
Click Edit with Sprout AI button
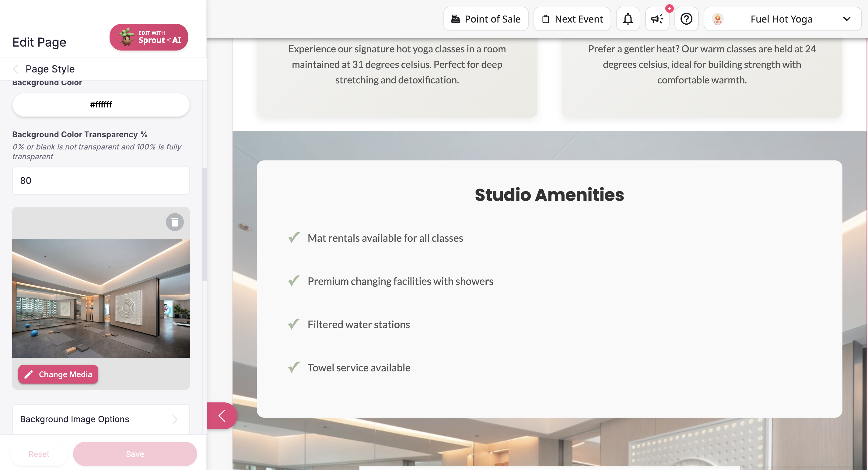pyautogui.click(x=149, y=37)
